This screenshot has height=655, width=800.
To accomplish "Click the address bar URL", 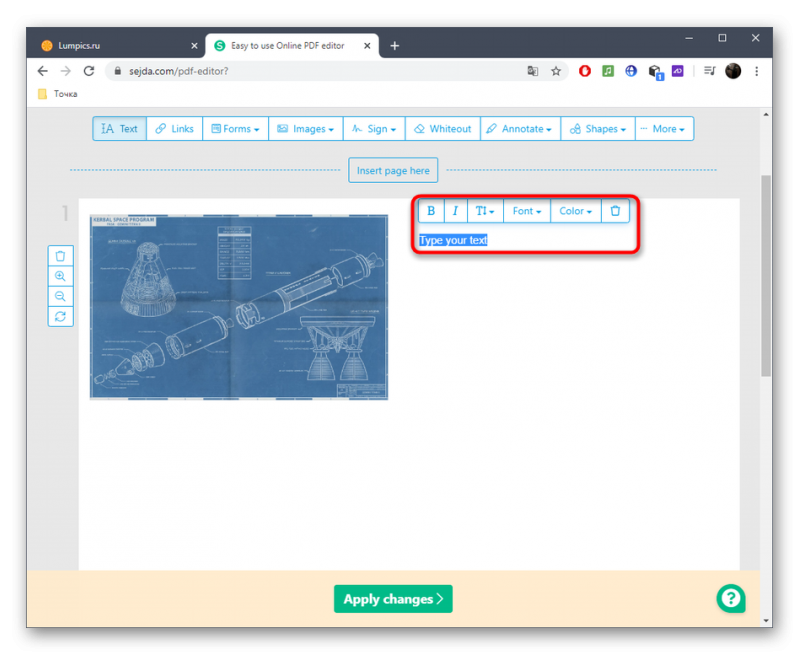I will (179, 71).
